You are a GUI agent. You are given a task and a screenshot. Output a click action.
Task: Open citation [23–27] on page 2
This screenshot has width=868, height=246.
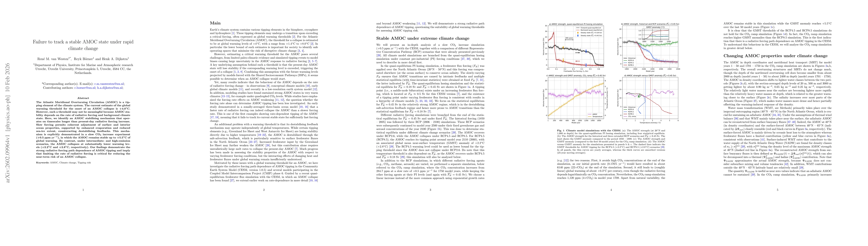coord(253,142)
